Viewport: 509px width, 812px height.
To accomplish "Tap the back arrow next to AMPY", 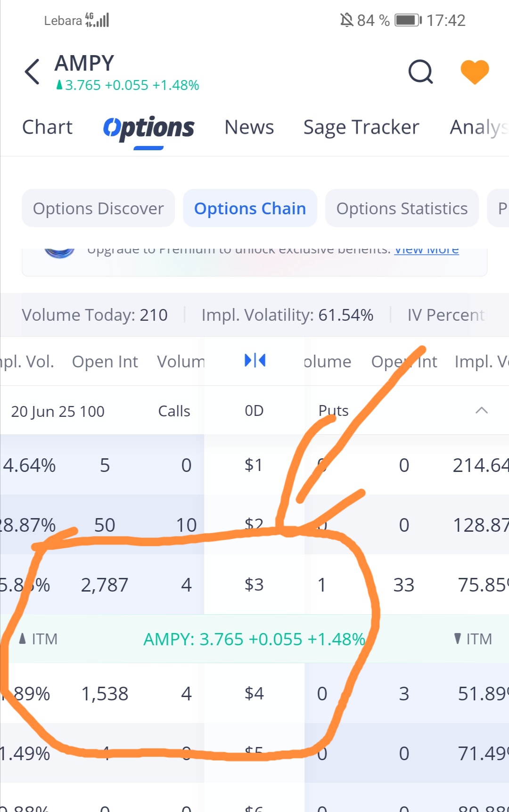I will (32, 72).
